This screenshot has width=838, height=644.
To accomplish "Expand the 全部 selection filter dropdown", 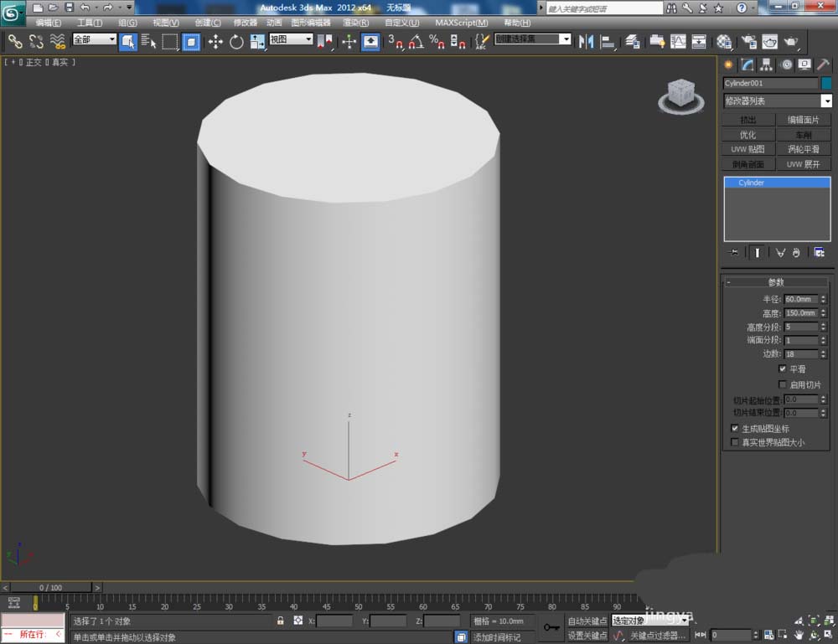I will (94, 39).
